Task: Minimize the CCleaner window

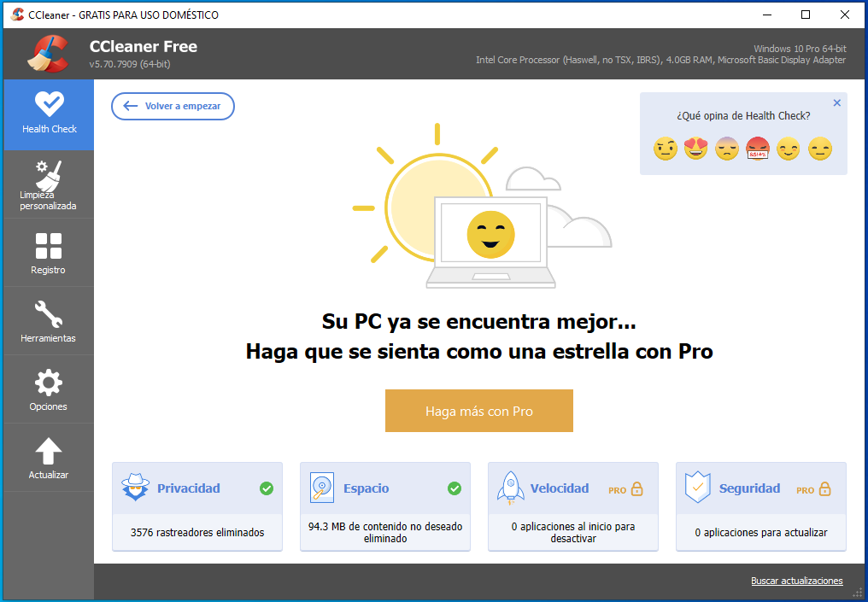Action: (x=767, y=15)
